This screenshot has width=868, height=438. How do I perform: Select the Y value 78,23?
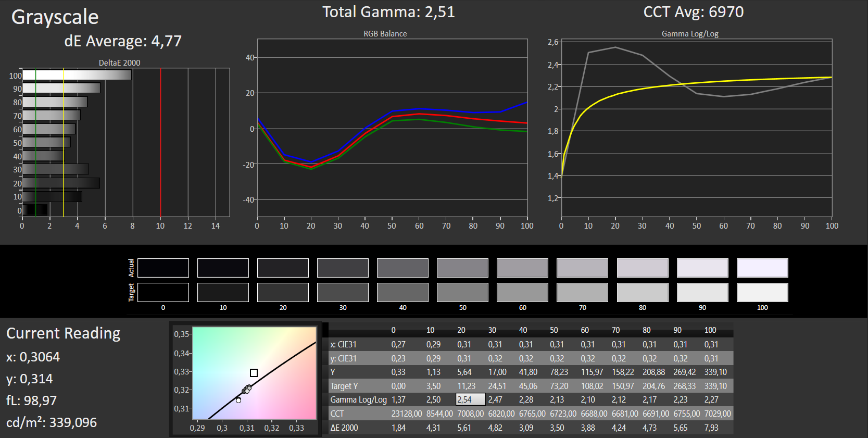pyautogui.click(x=559, y=372)
